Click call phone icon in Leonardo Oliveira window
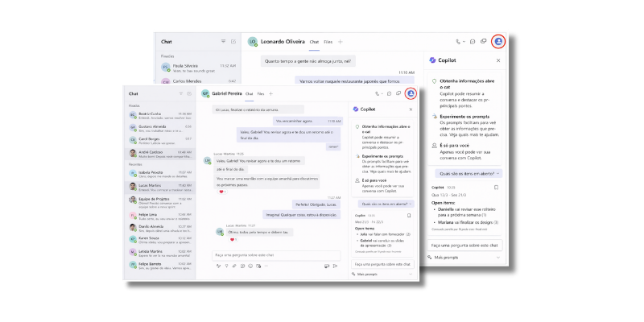This screenshot has width=644, height=322. point(458,42)
